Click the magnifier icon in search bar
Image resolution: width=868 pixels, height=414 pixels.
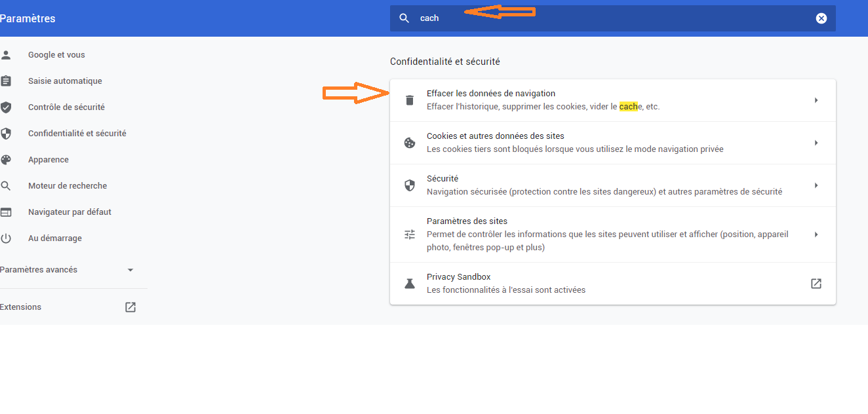(404, 18)
